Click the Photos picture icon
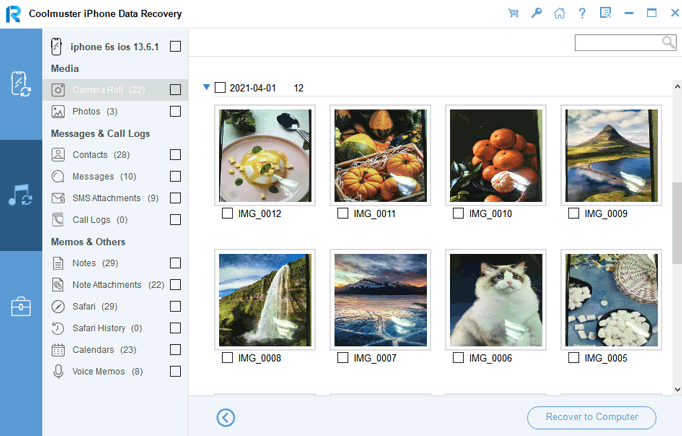 tap(58, 111)
